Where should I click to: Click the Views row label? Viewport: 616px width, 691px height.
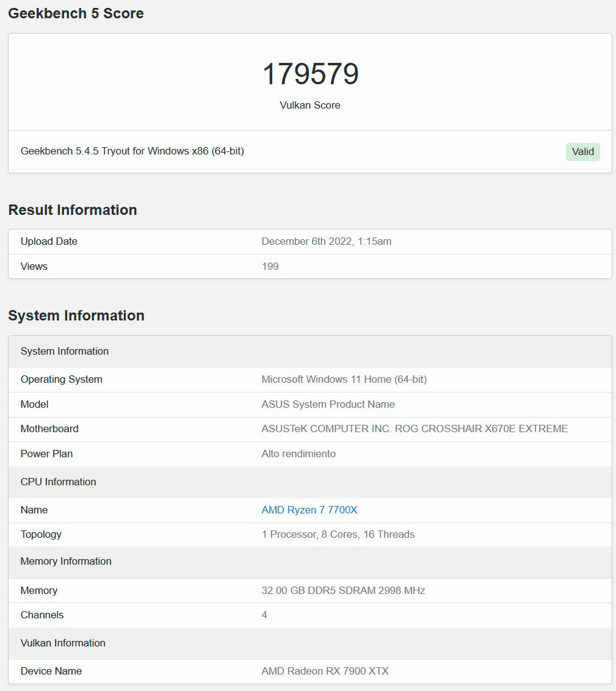(34, 266)
